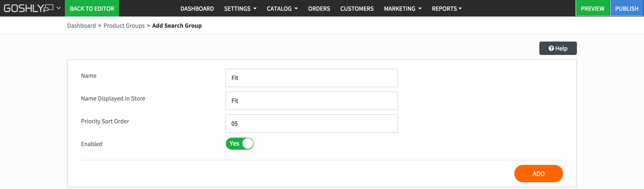Click the Goshly logo
The width and height of the screenshot is (644, 189).
[28, 8]
